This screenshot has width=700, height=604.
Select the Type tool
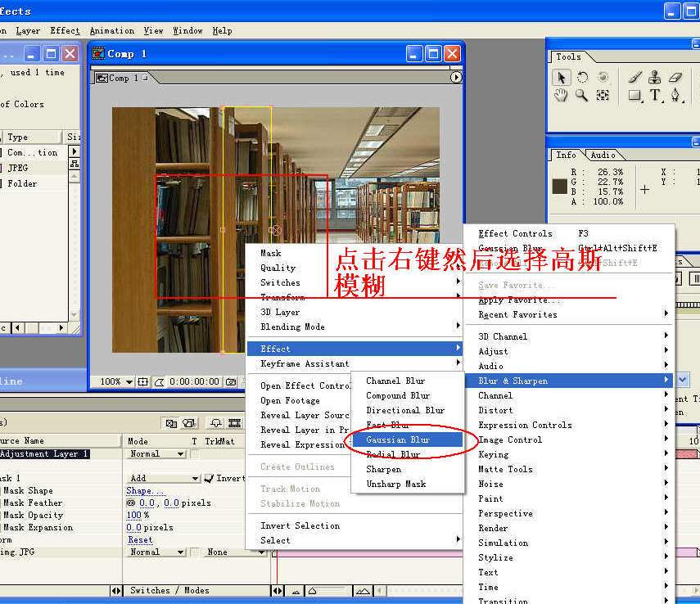point(655,95)
